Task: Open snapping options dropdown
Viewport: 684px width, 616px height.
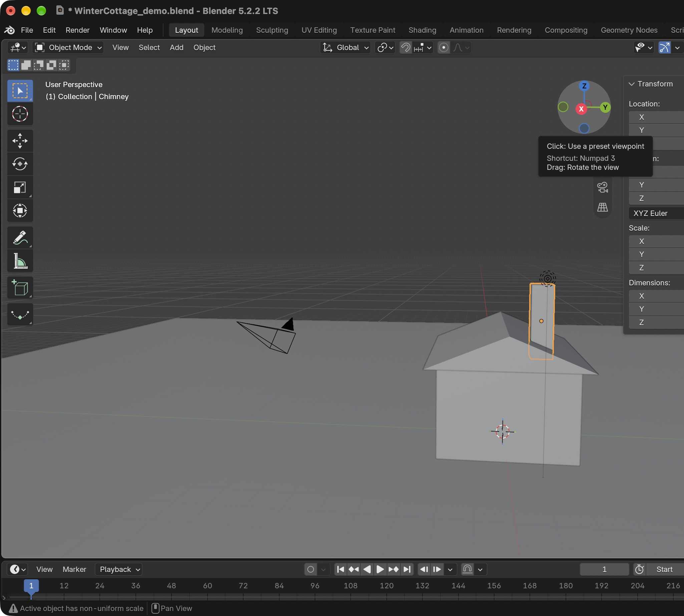Action: click(423, 47)
